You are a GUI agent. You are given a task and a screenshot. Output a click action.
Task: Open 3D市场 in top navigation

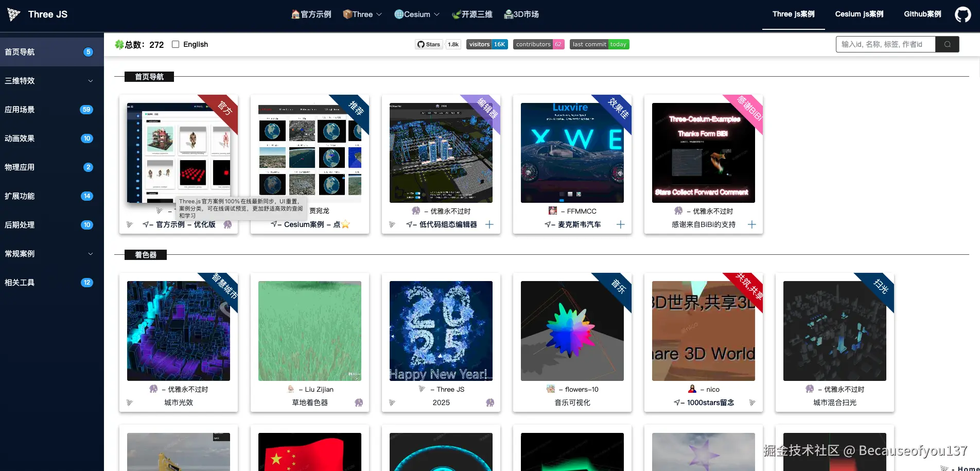(521, 14)
